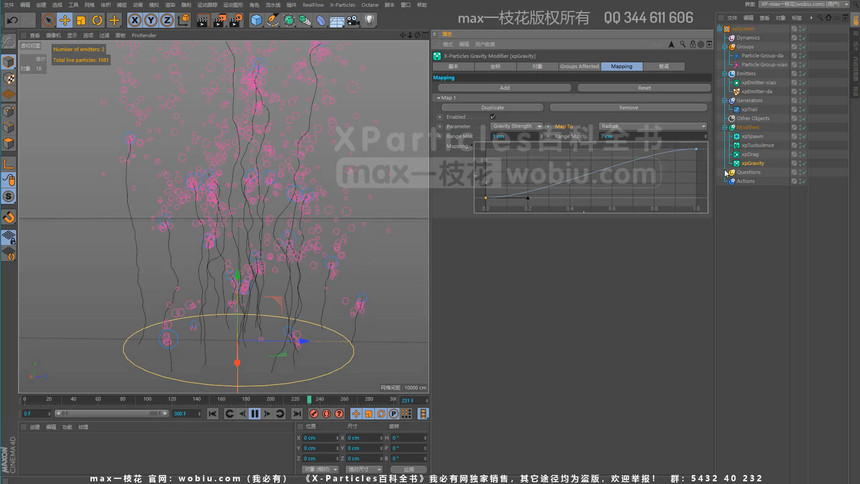Select xpSpawn in the object tree
Screen dimensions: 860x484
[x=752, y=136]
